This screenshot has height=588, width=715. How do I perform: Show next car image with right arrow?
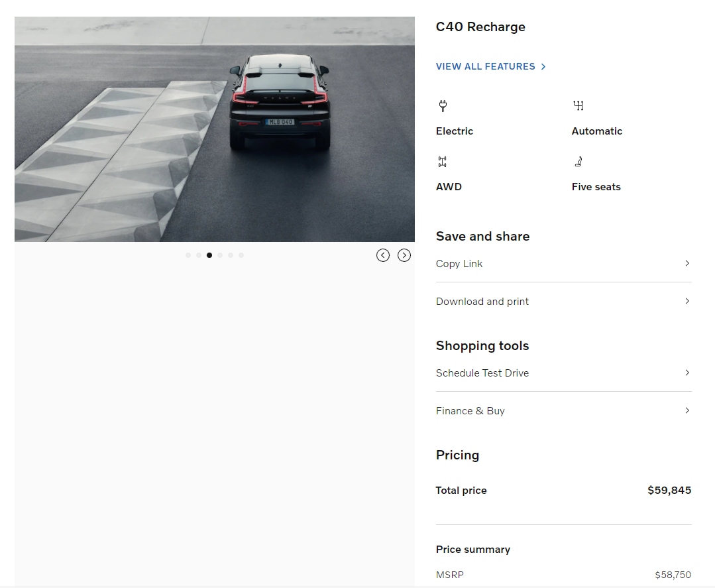tap(404, 255)
